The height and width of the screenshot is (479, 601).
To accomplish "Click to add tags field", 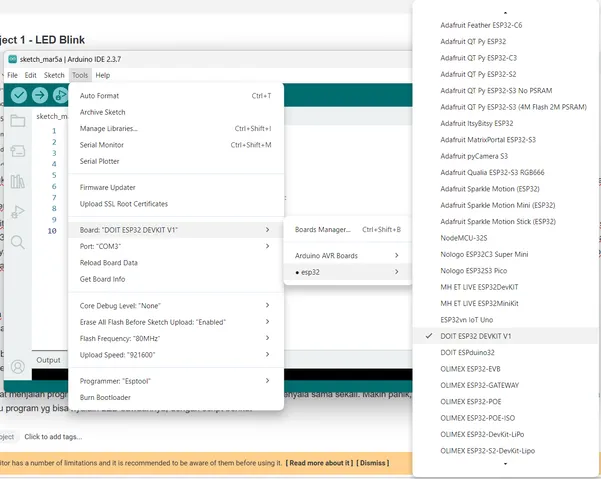I will [x=53, y=437].
